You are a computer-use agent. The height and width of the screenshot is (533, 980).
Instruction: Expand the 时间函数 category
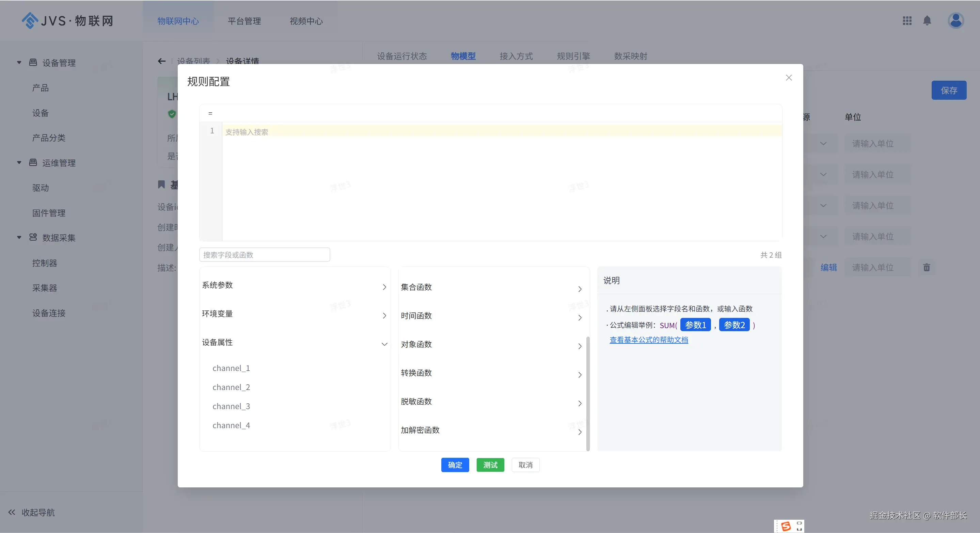point(580,318)
